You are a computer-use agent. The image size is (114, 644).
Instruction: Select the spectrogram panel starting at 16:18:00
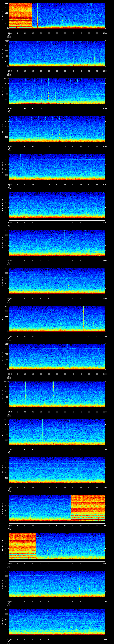57,167
